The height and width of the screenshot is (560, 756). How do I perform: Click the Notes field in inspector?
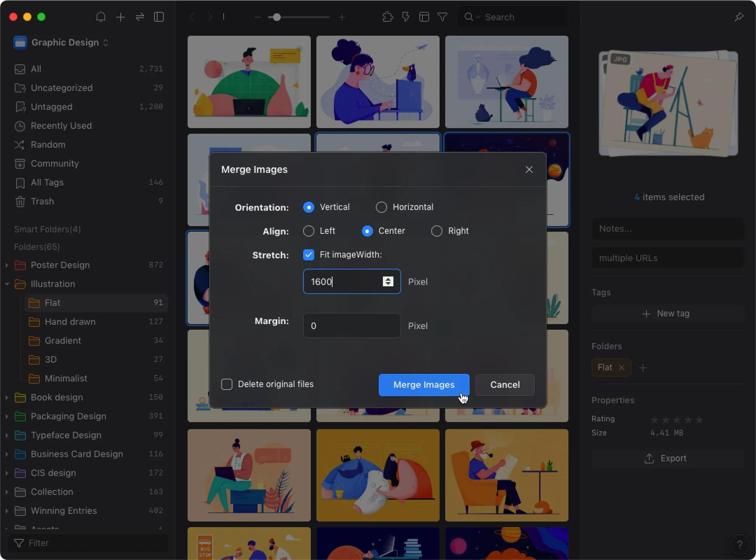pyautogui.click(x=668, y=229)
